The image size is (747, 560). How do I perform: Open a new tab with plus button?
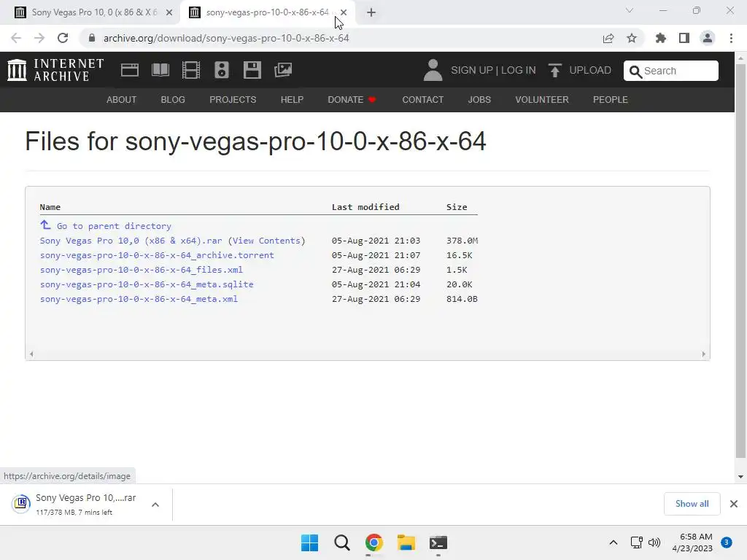(371, 12)
